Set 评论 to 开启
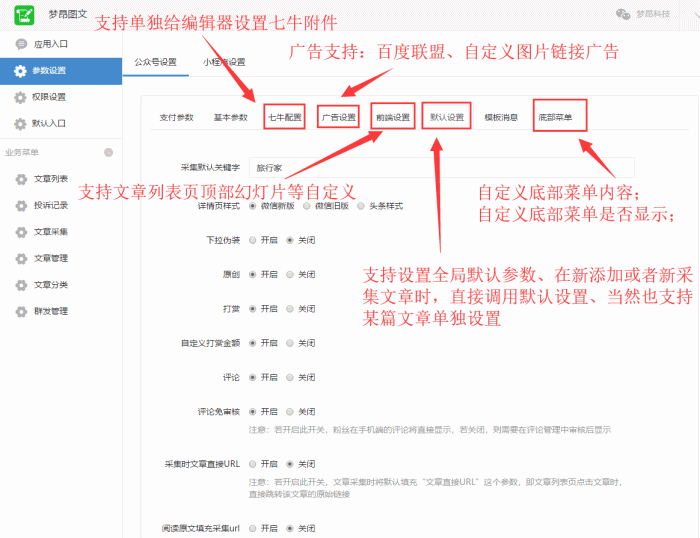 [253, 378]
